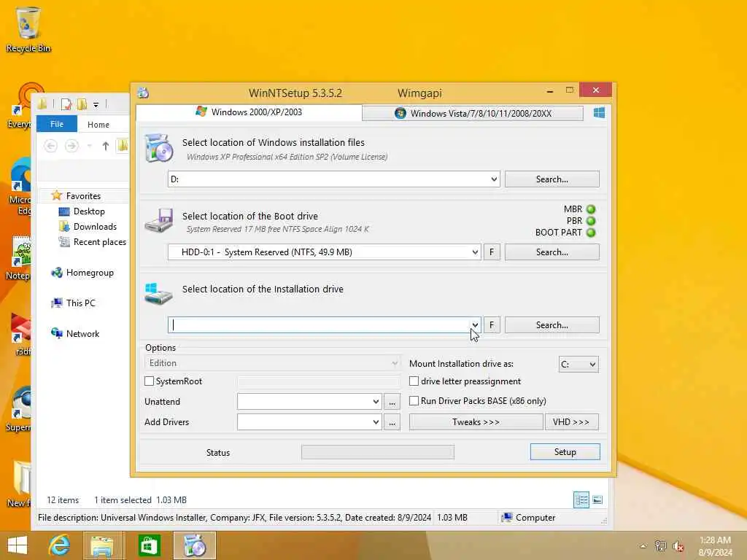747x560 pixels.
Task: Click the PBR green status light
Action: pos(591,221)
